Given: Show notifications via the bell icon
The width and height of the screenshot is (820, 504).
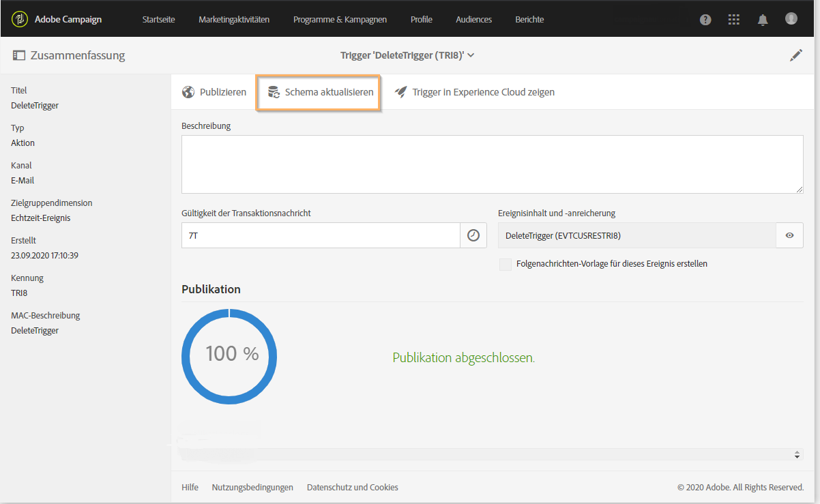Looking at the screenshot, I should 763,20.
